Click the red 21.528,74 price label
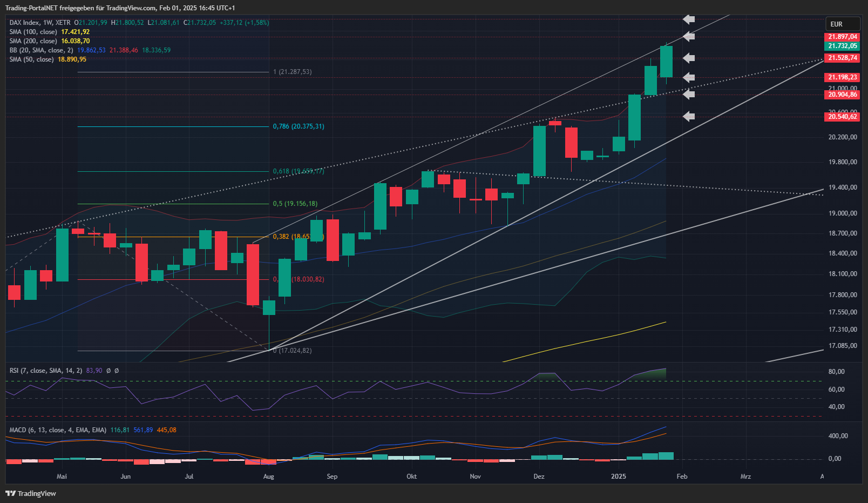 [842, 58]
